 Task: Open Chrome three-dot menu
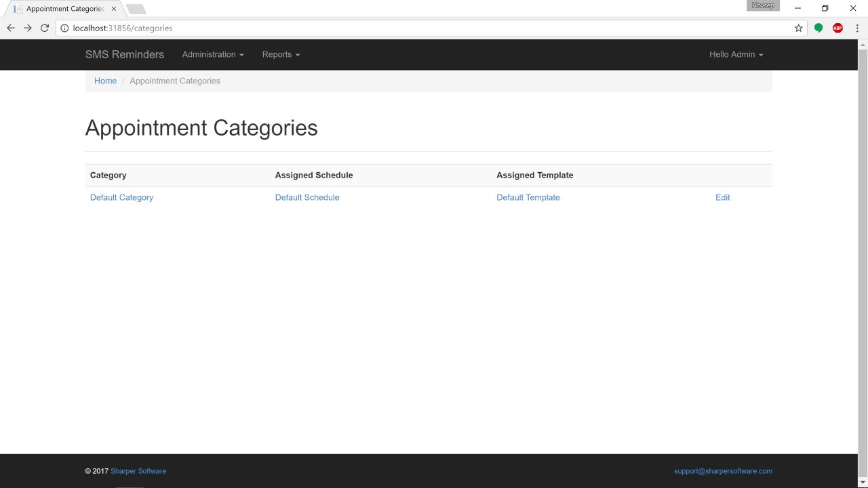coord(857,28)
